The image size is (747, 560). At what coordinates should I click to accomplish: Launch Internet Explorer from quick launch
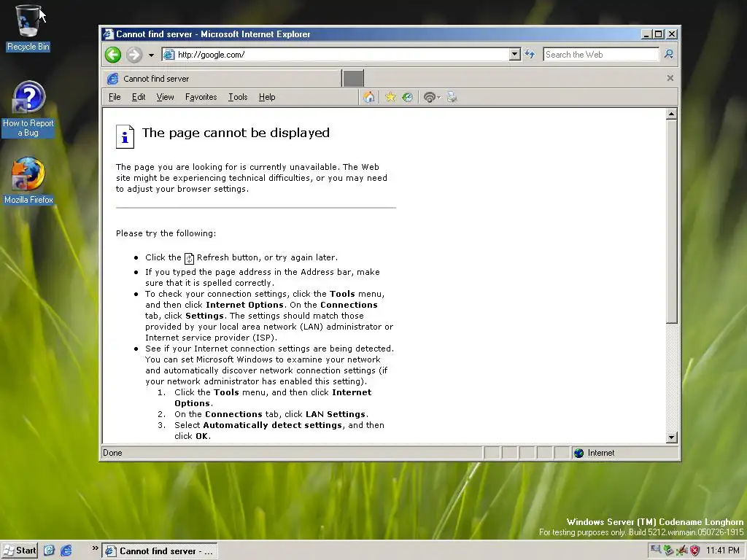point(66,551)
